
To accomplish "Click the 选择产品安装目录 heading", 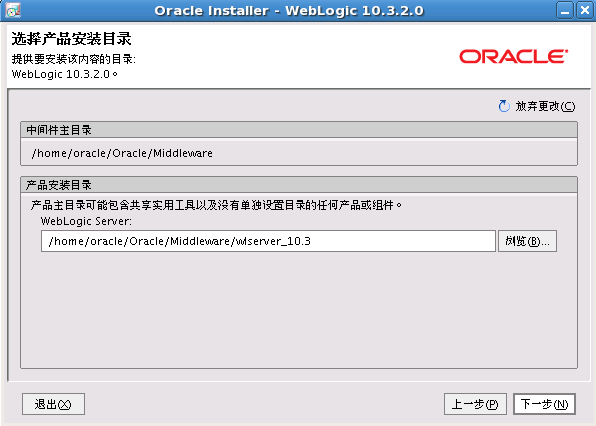I will (x=71, y=39).
